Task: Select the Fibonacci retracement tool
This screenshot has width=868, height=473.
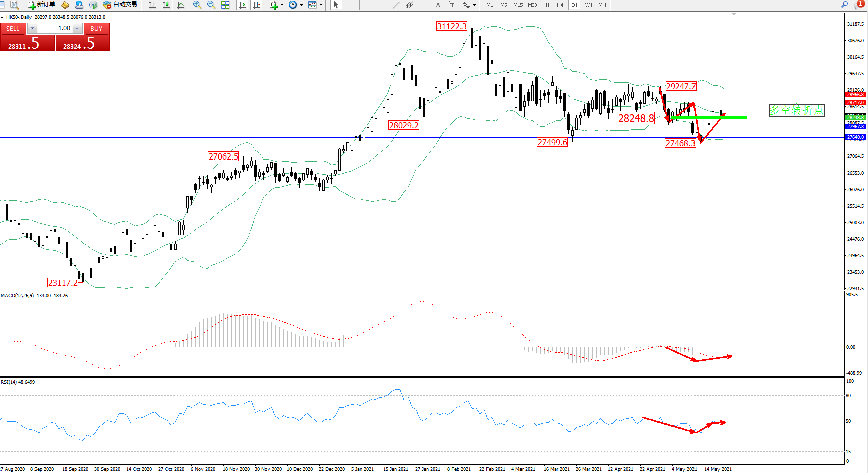Action: pyautogui.click(x=424, y=5)
